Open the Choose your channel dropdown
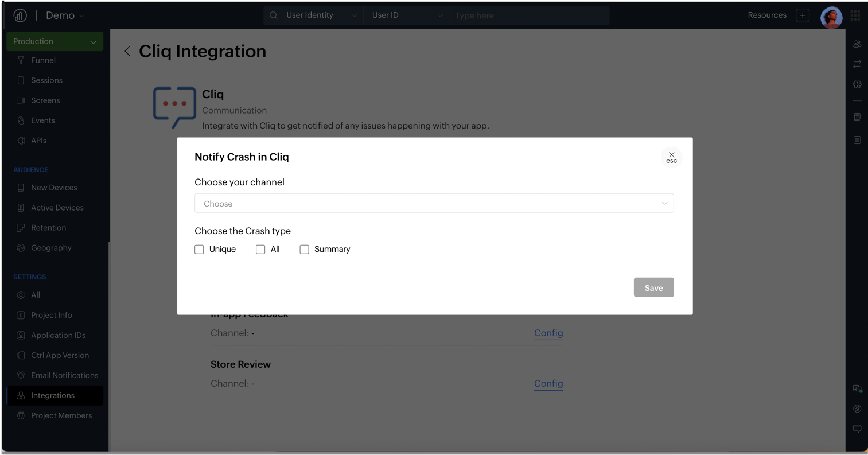This screenshot has height=455, width=868. point(434,203)
